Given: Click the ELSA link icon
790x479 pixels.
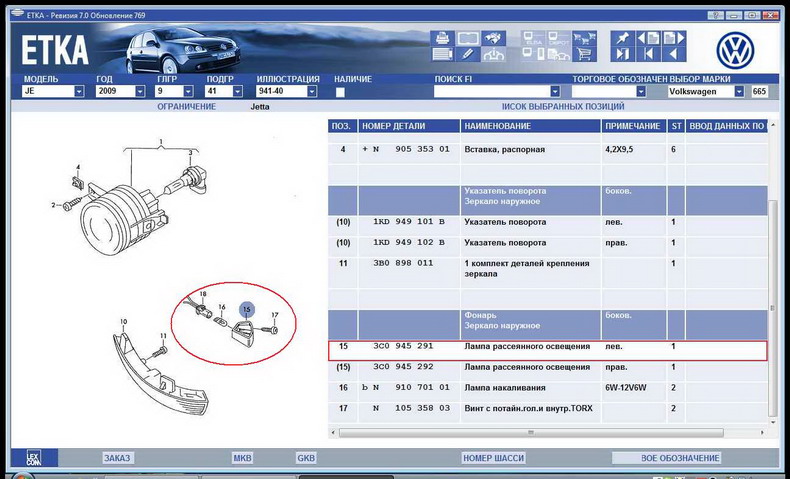Looking at the screenshot, I should click(533, 38).
